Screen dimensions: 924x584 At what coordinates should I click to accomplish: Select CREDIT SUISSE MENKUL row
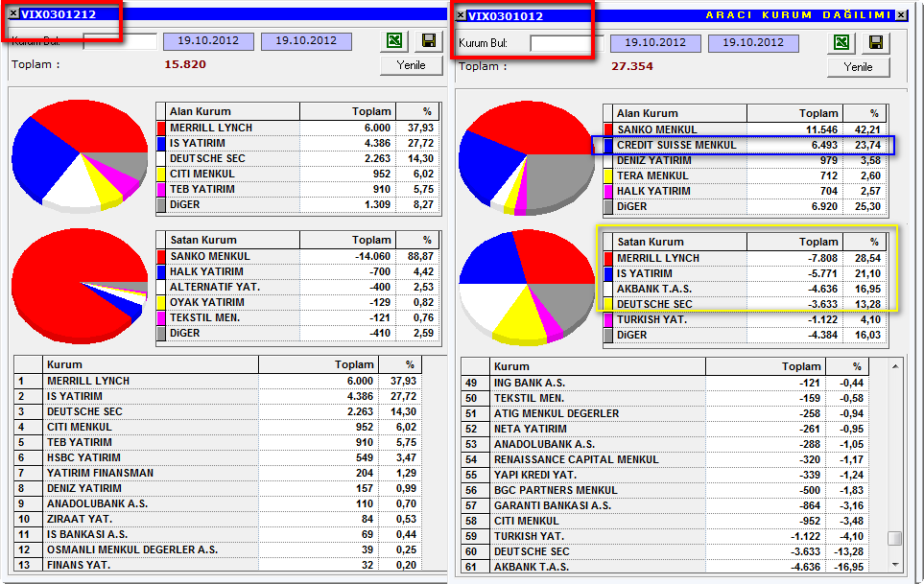pyautogui.click(x=745, y=145)
